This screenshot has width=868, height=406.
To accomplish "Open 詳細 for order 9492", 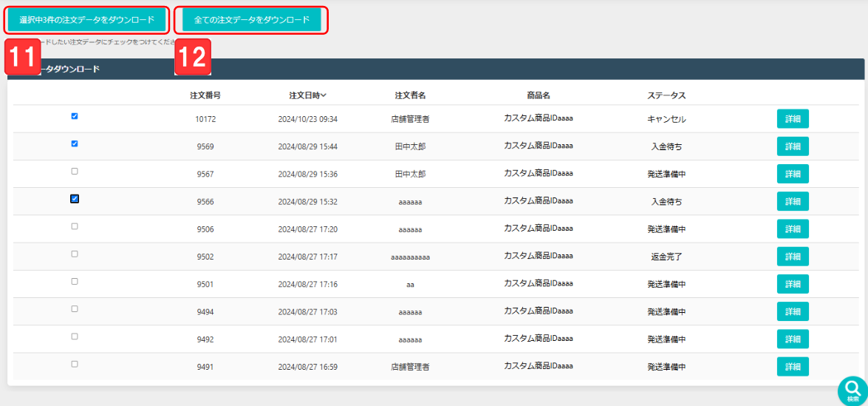I will click(x=793, y=339).
